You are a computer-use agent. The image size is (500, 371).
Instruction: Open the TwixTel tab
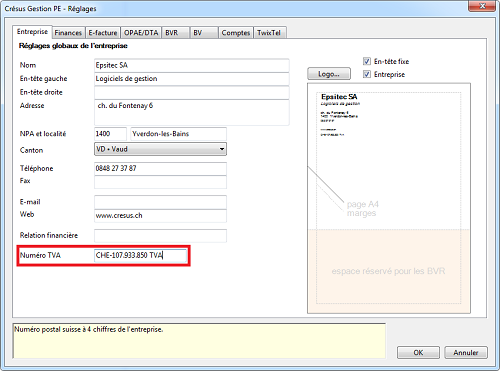[x=270, y=33]
